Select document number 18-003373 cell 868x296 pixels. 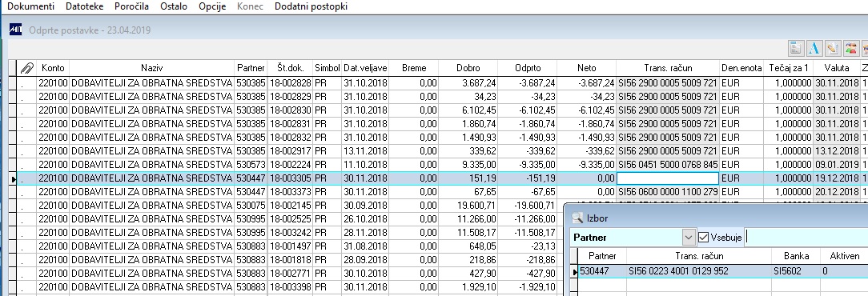[x=290, y=191]
